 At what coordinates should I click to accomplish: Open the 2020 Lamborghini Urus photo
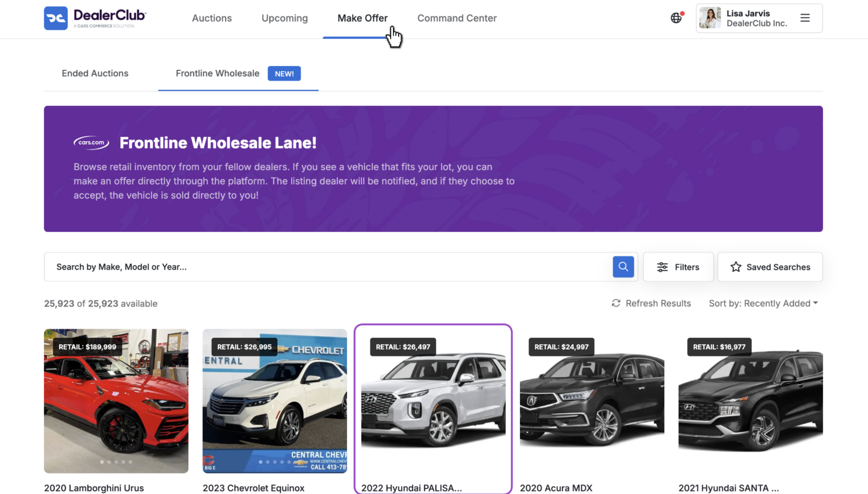pyautogui.click(x=116, y=401)
